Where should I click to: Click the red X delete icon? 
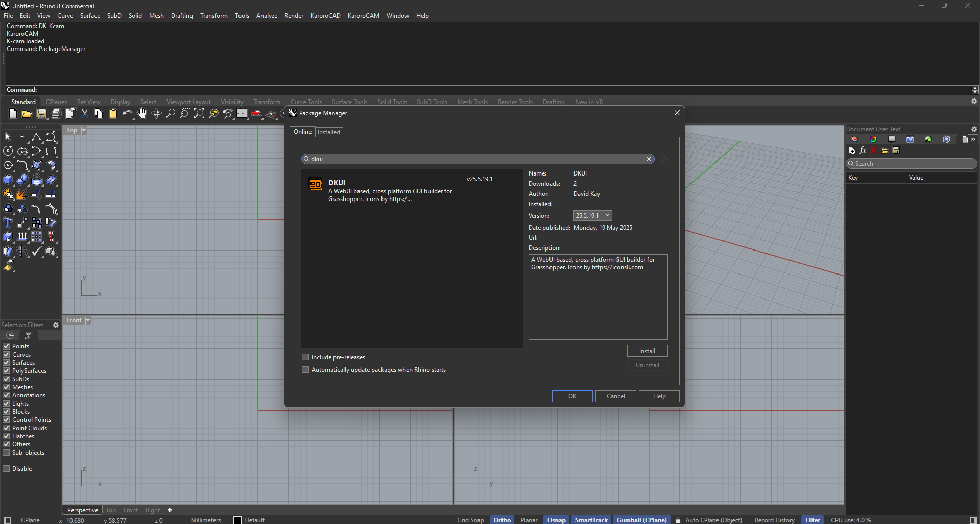[874, 151]
